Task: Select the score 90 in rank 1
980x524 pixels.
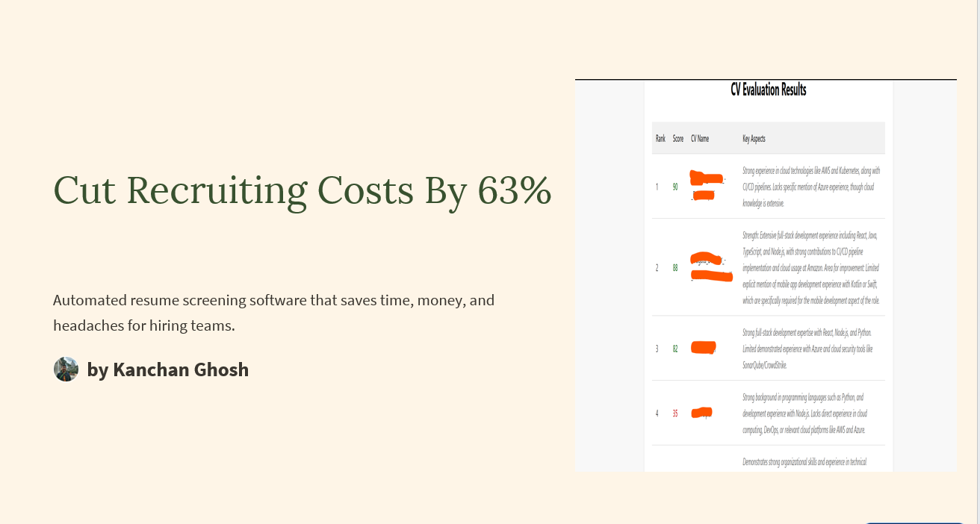Action: point(675,187)
